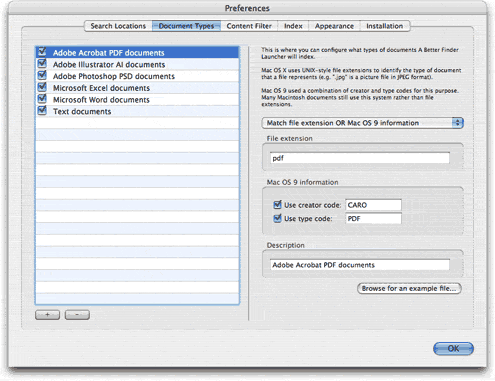Uncheck Adobe Illustrator AI documents checkbox
The image size is (495, 381).
(x=42, y=64)
